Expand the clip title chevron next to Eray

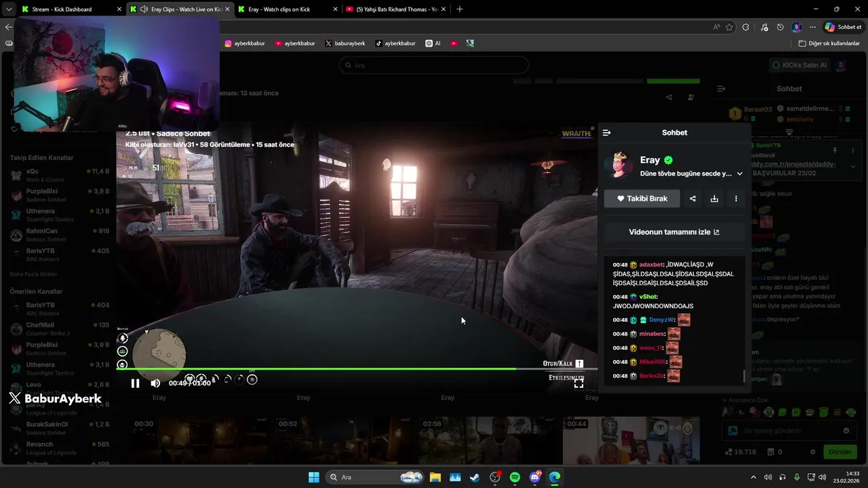[x=740, y=174]
